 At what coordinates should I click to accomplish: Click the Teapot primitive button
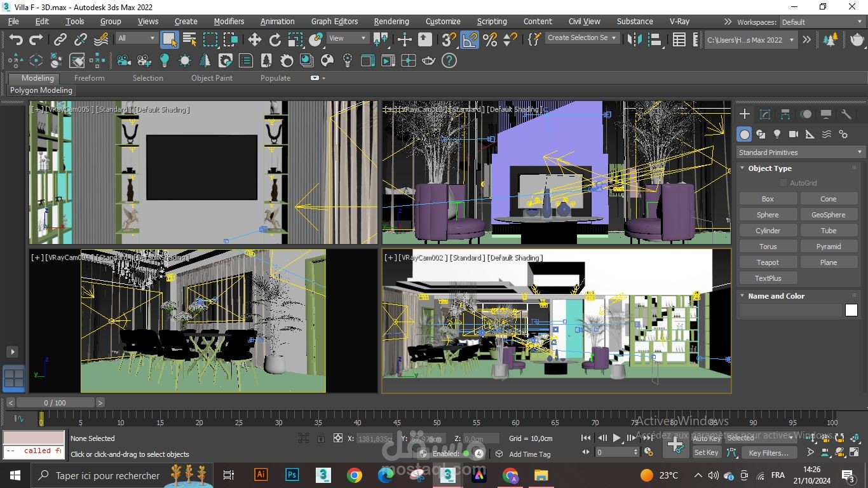pyautogui.click(x=768, y=262)
